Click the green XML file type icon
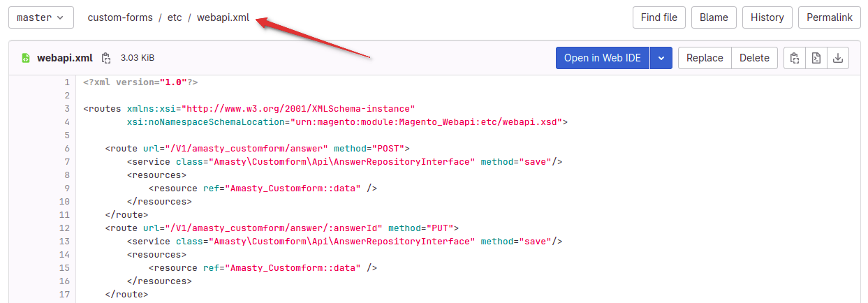 click(26, 58)
